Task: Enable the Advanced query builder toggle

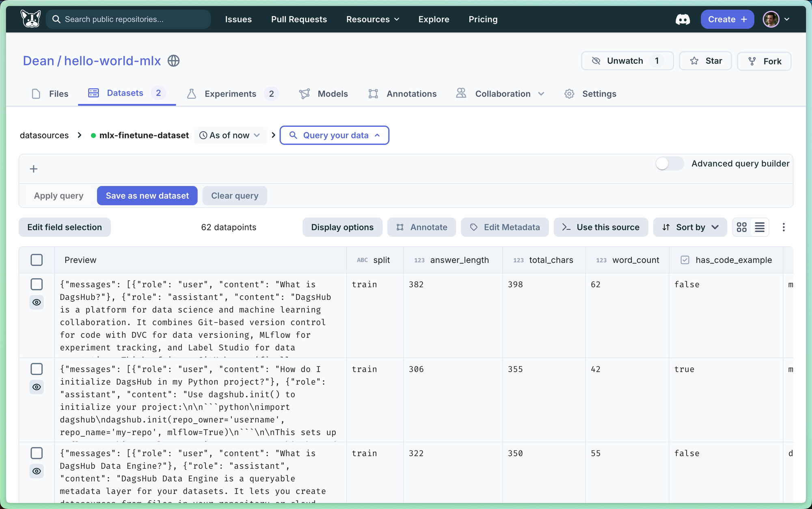Action: coord(669,164)
